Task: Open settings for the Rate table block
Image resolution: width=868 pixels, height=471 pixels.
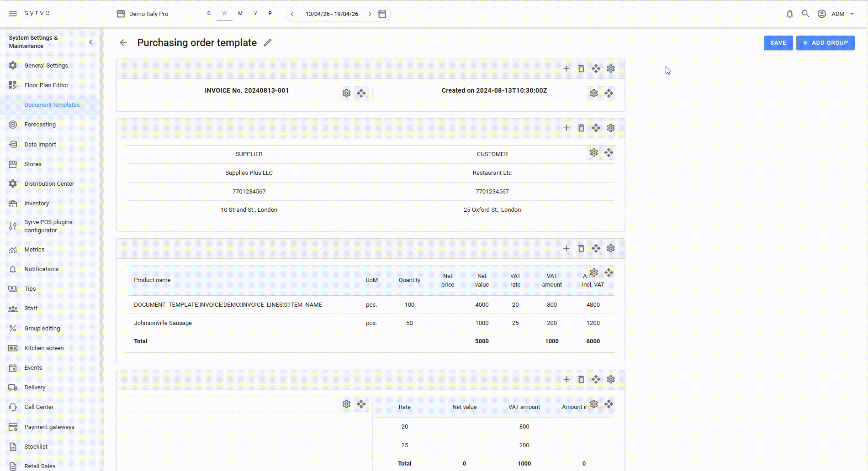Action: pyautogui.click(x=593, y=404)
